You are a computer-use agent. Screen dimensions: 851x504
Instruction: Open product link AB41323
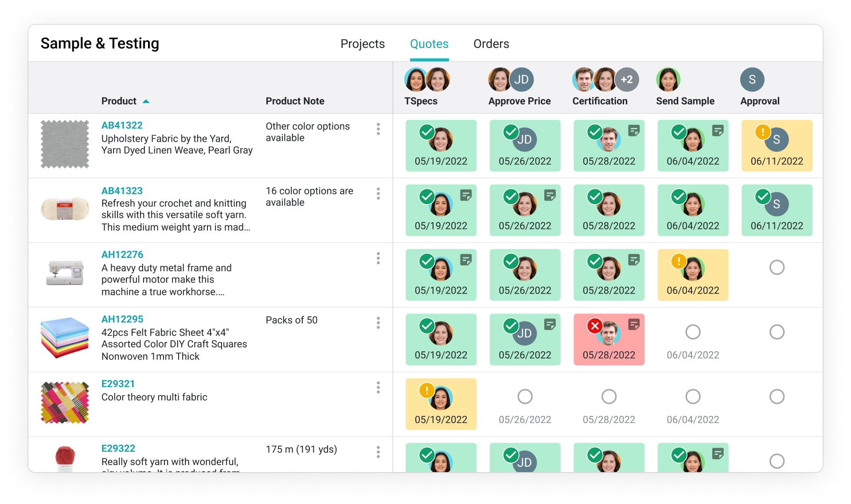pyautogui.click(x=122, y=191)
